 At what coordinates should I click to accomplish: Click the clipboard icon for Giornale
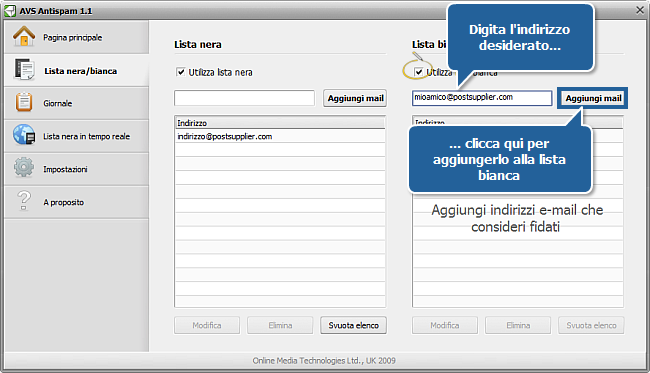tap(24, 102)
